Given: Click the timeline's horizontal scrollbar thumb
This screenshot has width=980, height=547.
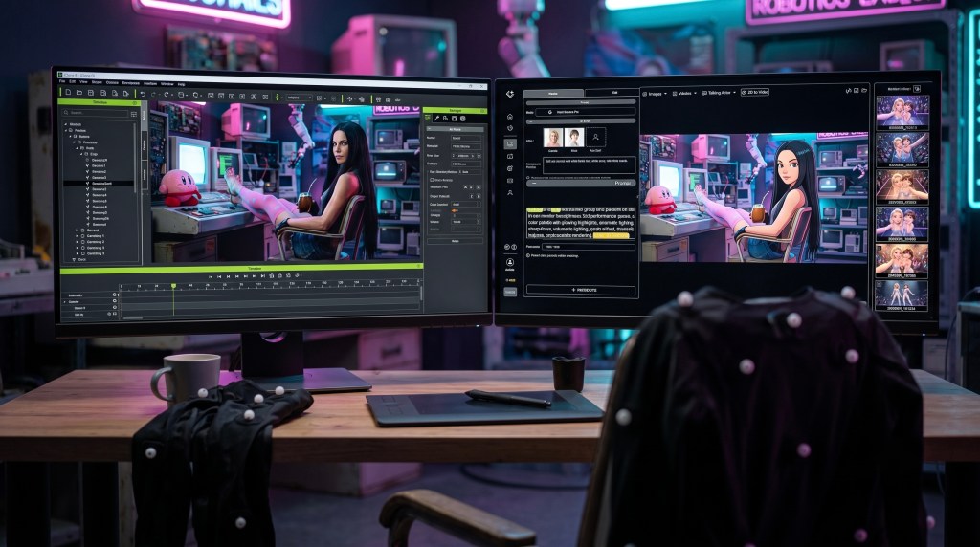Looking at the screenshot, I should [x=133, y=317].
